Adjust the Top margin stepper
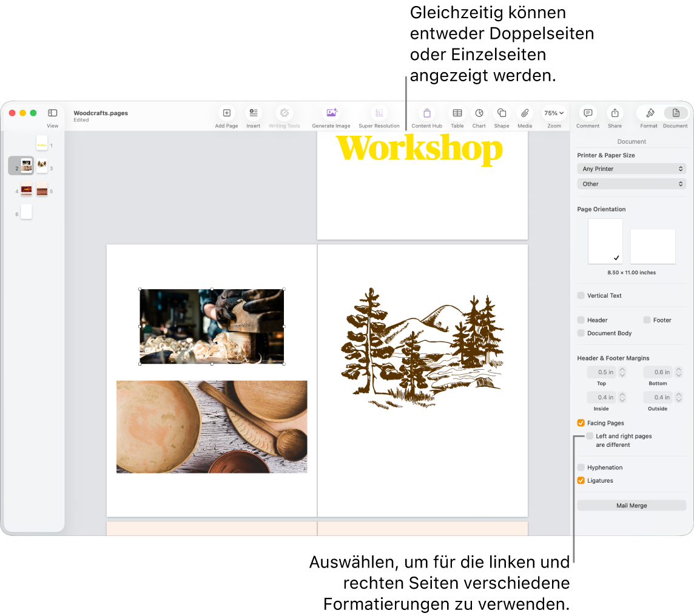Image resolution: width=694 pixels, height=616 pixels. tap(622, 372)
